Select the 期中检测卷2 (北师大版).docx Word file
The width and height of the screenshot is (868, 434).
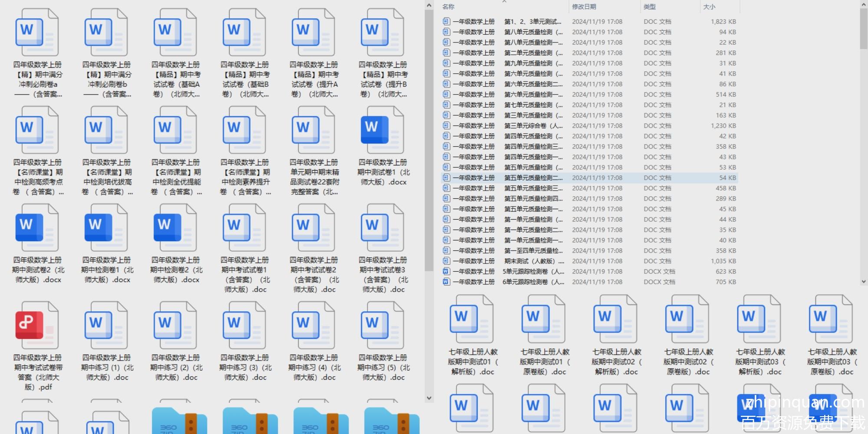pos(175,227)
